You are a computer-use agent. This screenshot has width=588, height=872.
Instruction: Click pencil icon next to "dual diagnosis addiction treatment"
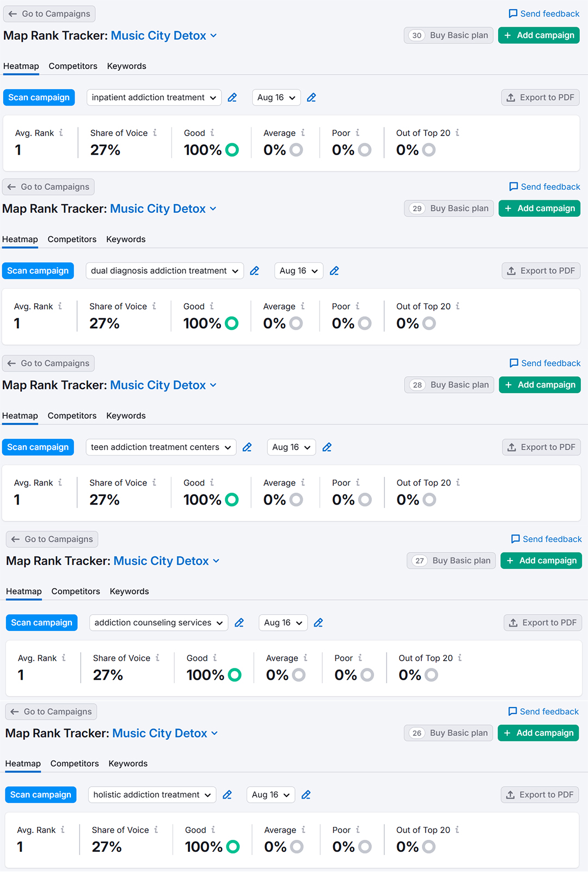[x=254, y=271]
